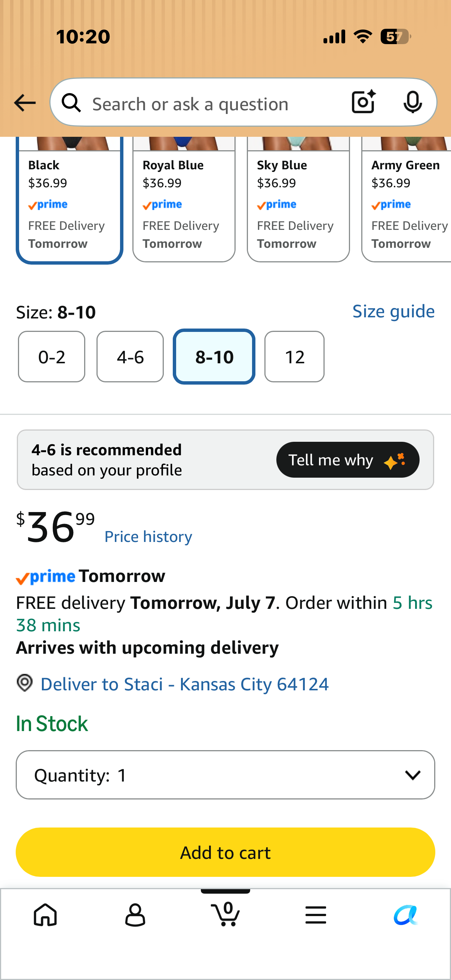451x980 pixels.
Task: Tap the Tell me why button
Action: (x=348, y=460)
